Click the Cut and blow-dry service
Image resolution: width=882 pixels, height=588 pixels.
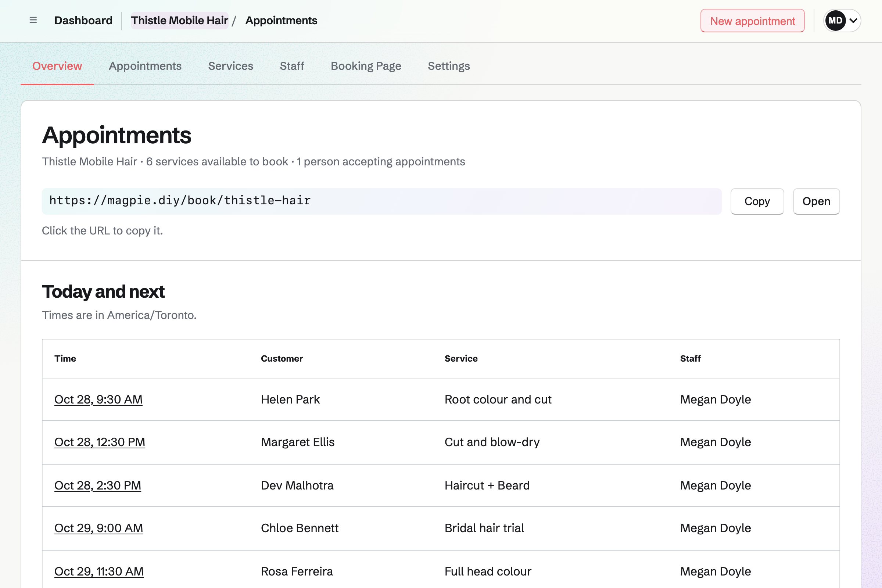coord(492,442)
